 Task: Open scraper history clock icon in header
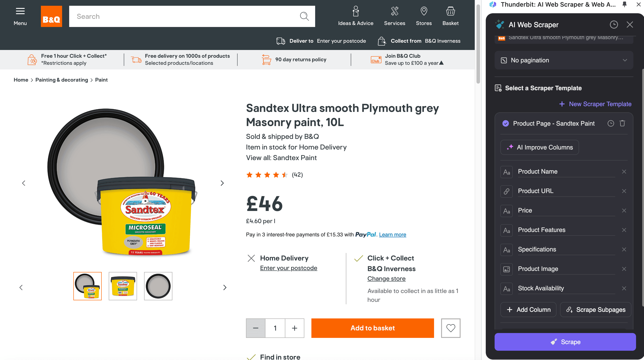pos(614,25)
